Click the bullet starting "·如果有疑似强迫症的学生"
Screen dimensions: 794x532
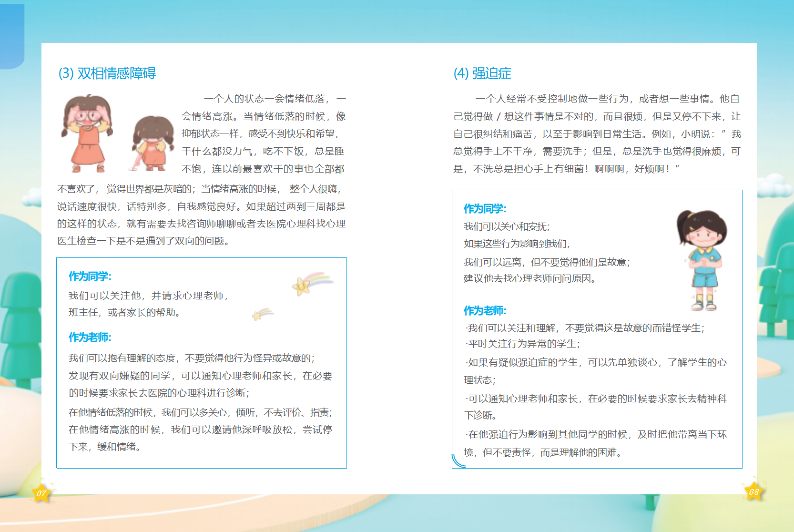pyautogui.click(x=596, y=363)
